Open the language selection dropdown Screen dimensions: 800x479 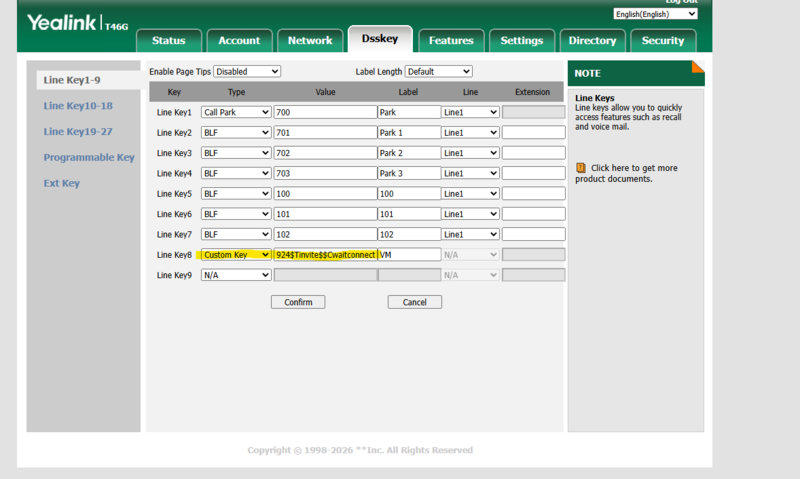point(655,14)
